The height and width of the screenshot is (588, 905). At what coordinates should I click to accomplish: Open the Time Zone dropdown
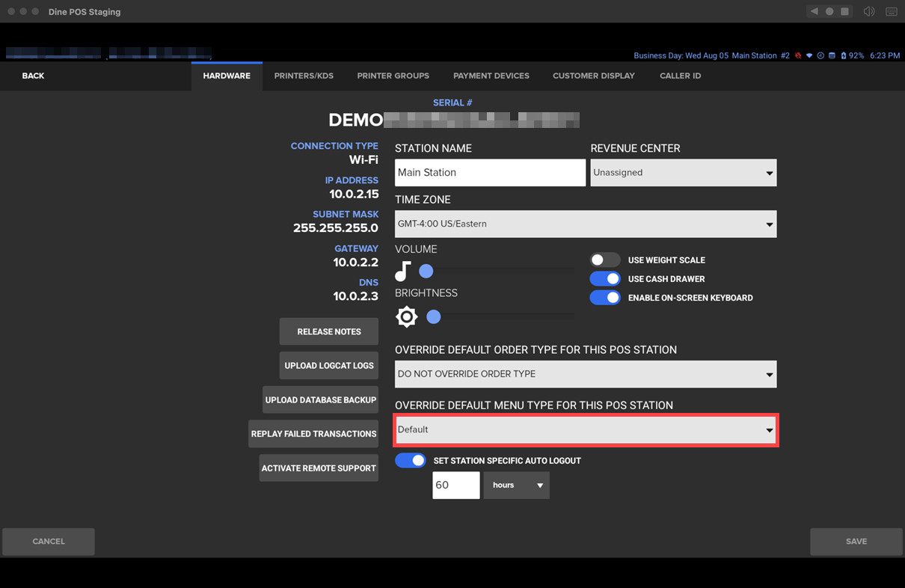pos(586,224)
